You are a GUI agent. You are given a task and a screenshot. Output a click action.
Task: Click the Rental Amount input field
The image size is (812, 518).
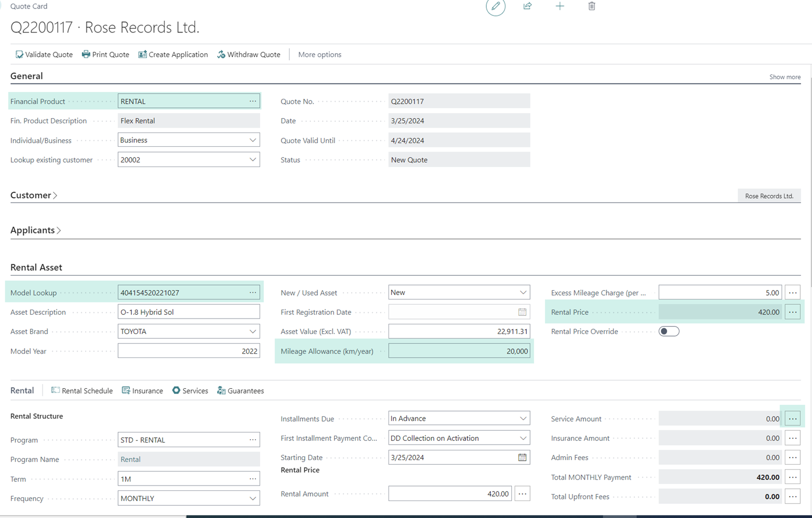(x=450, y=494)
